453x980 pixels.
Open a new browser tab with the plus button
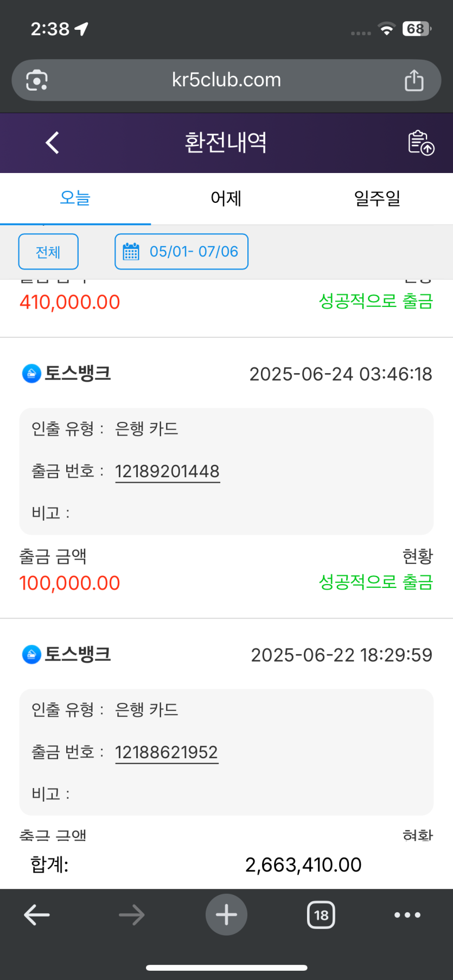[x=226, y=915]
